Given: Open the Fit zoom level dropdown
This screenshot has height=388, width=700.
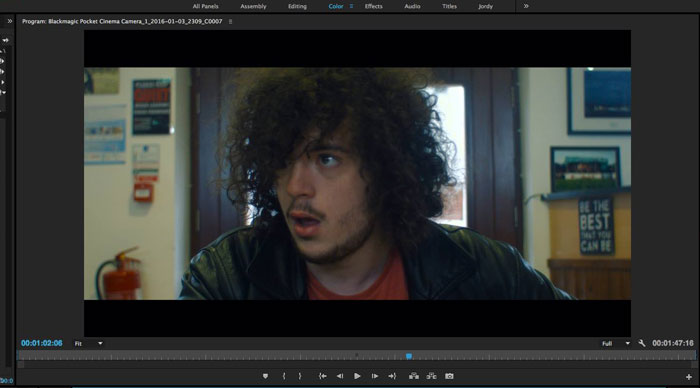Looking at the screenshot, I should [x=88, y=343].
